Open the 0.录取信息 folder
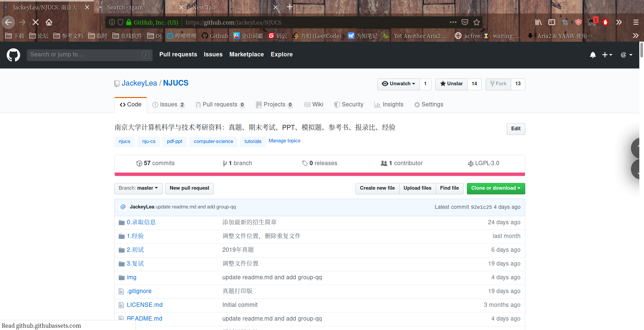The image size is (644, 330). pyautogui.click(x=141, y=223)
